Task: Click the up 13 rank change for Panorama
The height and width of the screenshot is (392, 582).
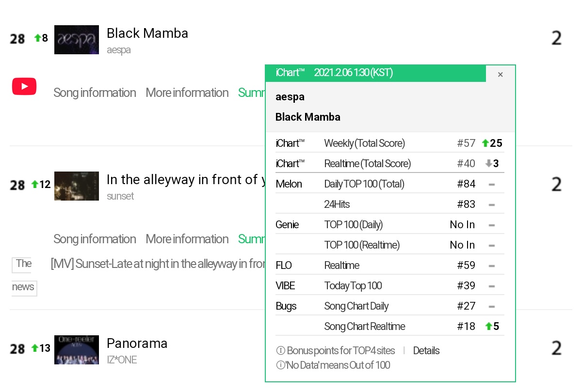Action: coord(41,348)
